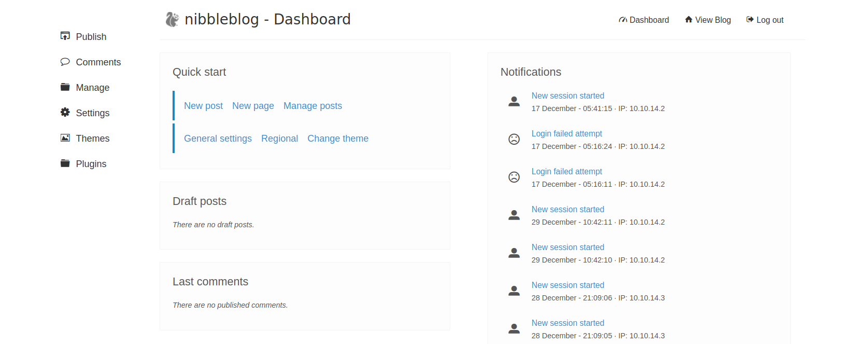
Task: Click the Settings gear icon
Action: 65,112
